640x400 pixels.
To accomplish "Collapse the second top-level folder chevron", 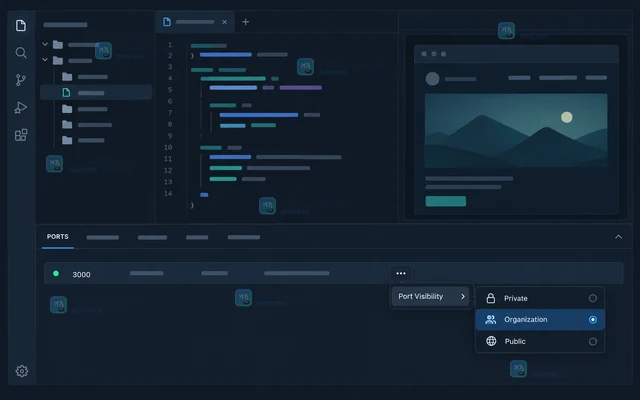I will point(45,60).
